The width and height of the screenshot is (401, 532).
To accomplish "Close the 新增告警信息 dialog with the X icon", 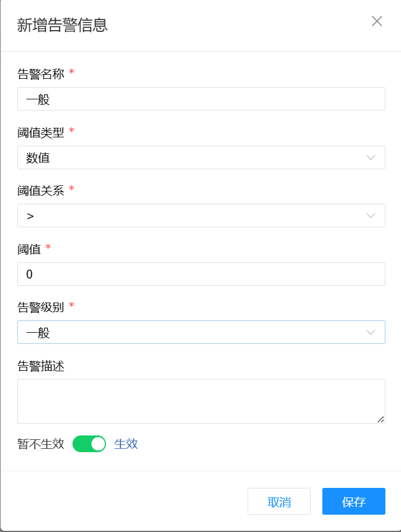I will pos(377,21).
